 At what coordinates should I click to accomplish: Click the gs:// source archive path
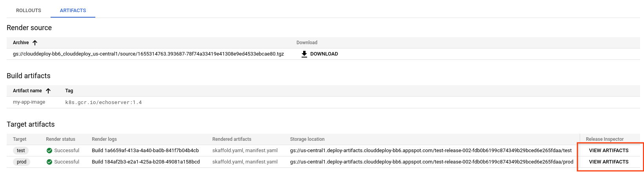(148, 54)
